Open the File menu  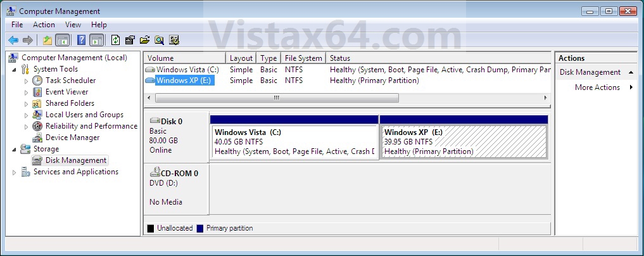pyautogui.click(x=17, y=25)
